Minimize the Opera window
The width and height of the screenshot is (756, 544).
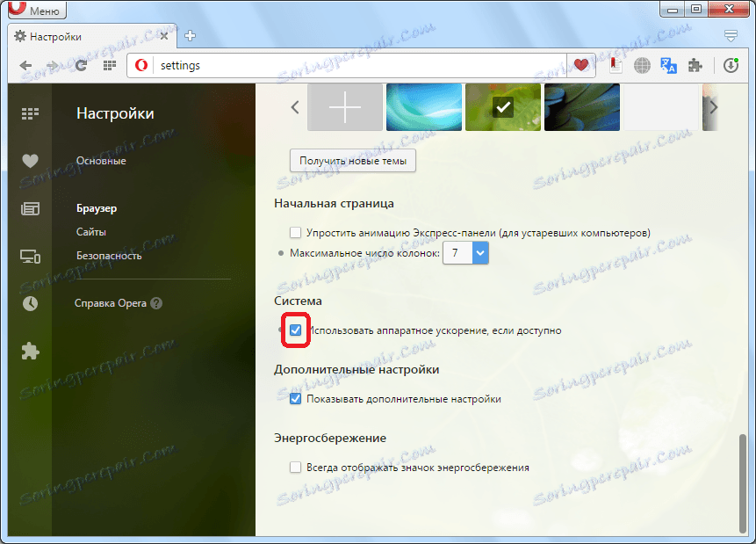click(x=673, y=9)
